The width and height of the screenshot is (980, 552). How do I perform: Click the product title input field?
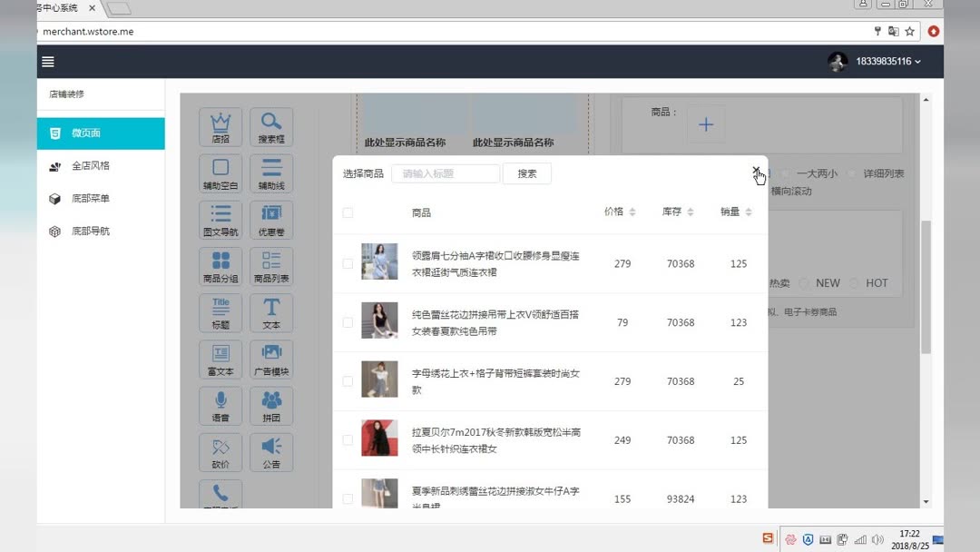click(445, 172)
